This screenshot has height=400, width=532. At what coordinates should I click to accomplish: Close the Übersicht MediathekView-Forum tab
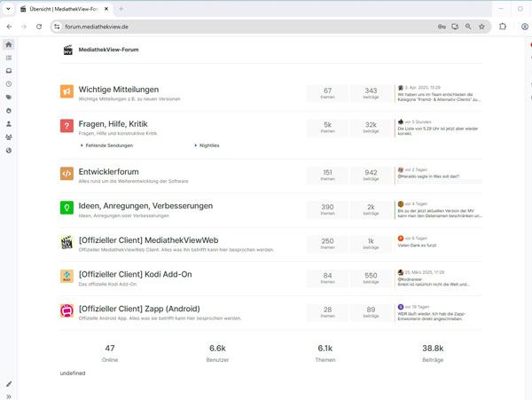(106, 9)
